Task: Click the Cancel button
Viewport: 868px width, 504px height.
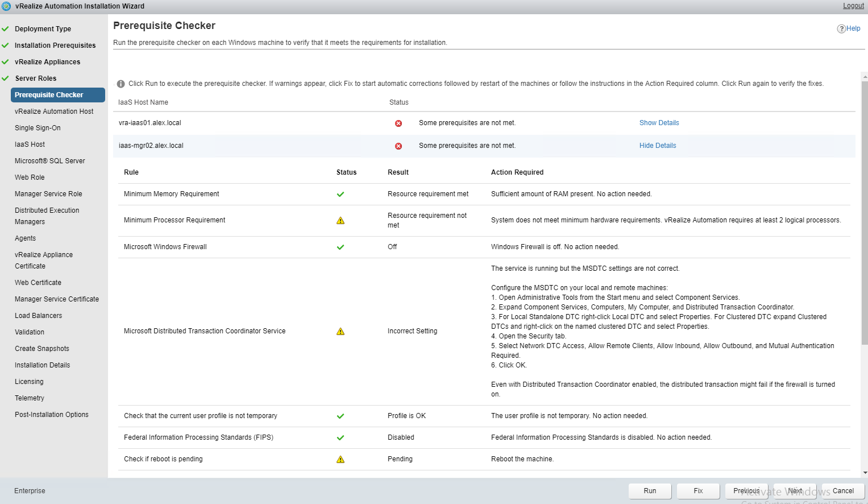Action: click(x=843, y=491)
